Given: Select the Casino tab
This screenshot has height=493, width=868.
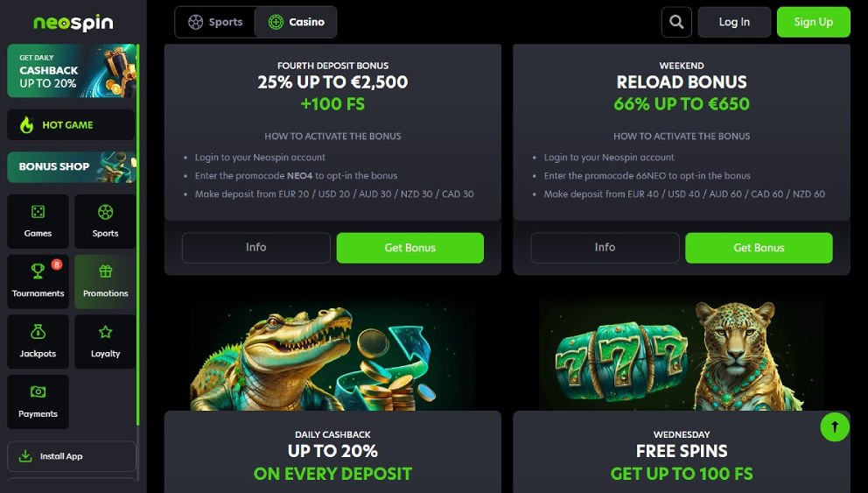Looking at the screenshot, I should point(296,22).
